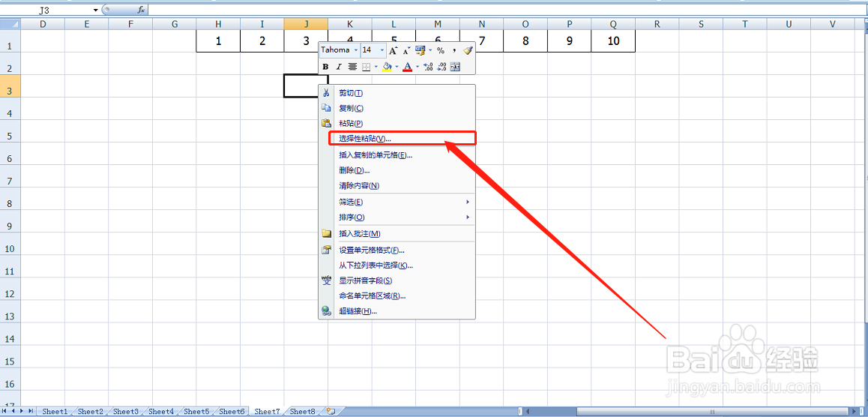This screenshot has height=417, width=868.
Task: Open the Tahoma font name dropdown
Action: (356, 50)
